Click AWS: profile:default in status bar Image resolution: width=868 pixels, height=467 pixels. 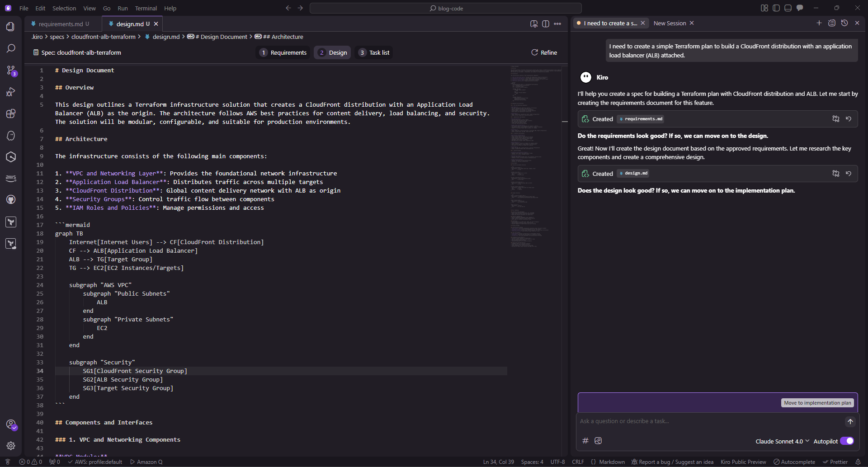[95, 462]
